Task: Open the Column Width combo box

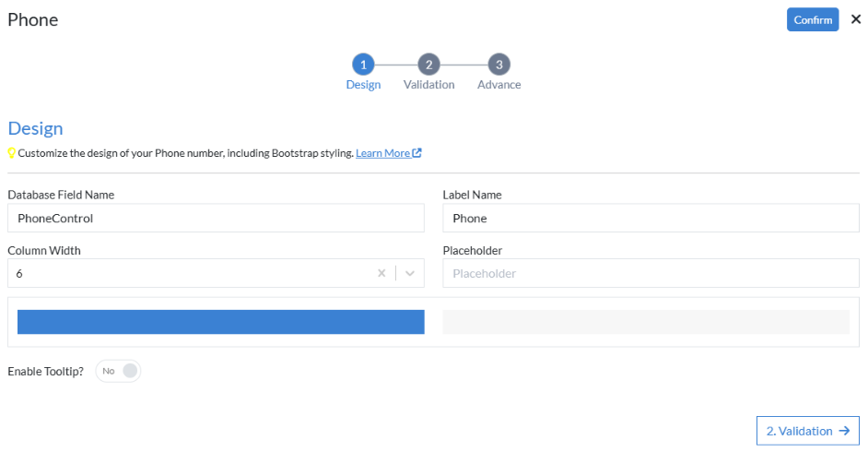Action: coord(184,274)
